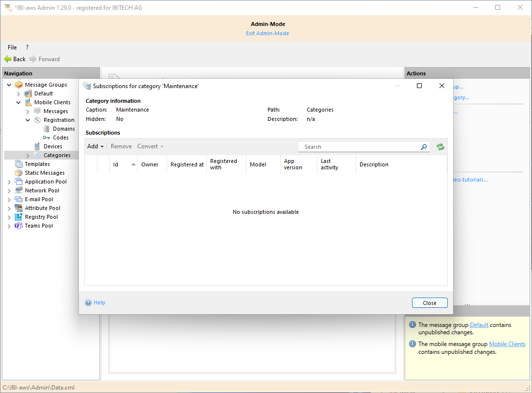Click the Static Messages icon
Viewport: 532px width, 393px height.
point(19,173)
